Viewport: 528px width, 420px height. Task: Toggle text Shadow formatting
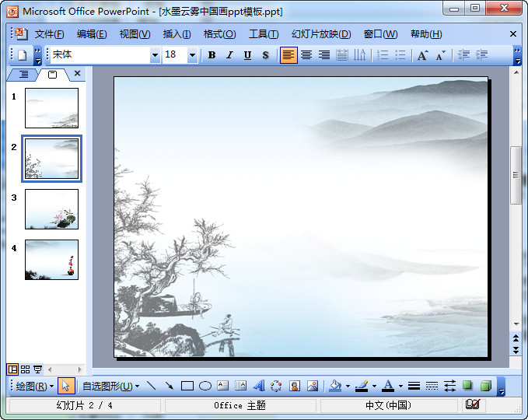click(x=265, y=55)
